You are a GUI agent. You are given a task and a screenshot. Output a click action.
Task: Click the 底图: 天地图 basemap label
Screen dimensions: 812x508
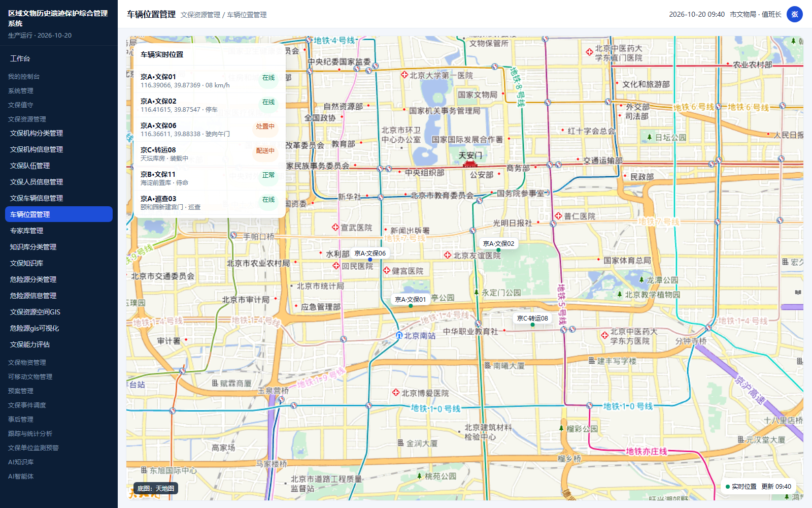click(x=156, y=488)
